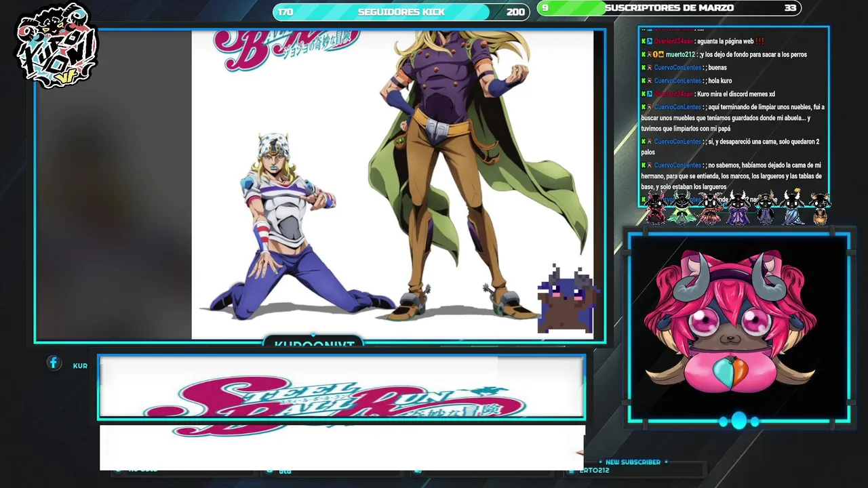
Task: Click the Facebook social icon
Action: [x=54, y=363]
